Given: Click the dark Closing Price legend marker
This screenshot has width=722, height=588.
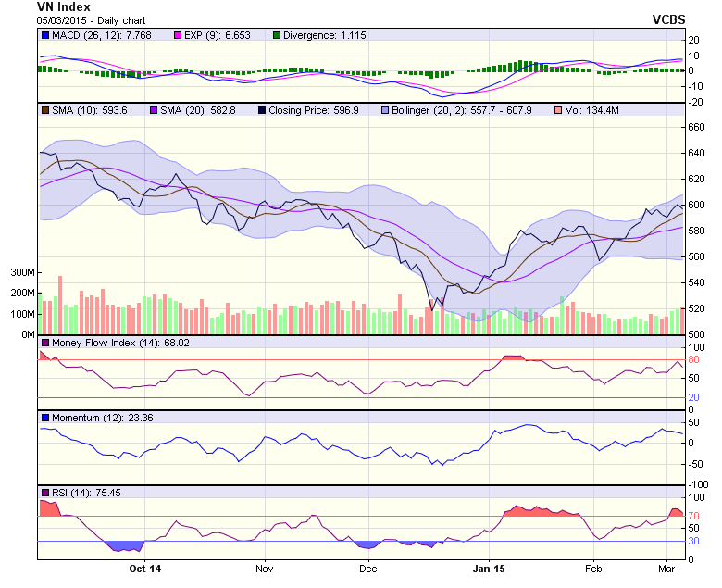Looking at the screenshot, I should coord(261,110).
